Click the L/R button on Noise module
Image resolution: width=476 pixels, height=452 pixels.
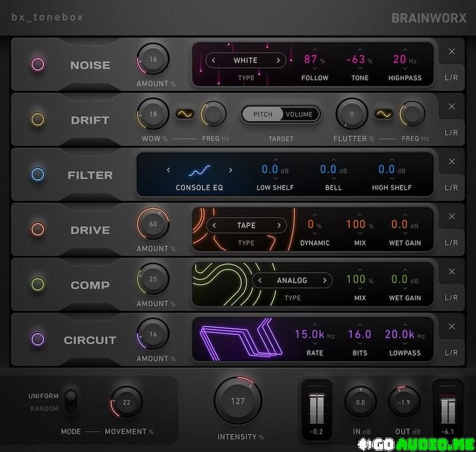(x=452, y=77)
